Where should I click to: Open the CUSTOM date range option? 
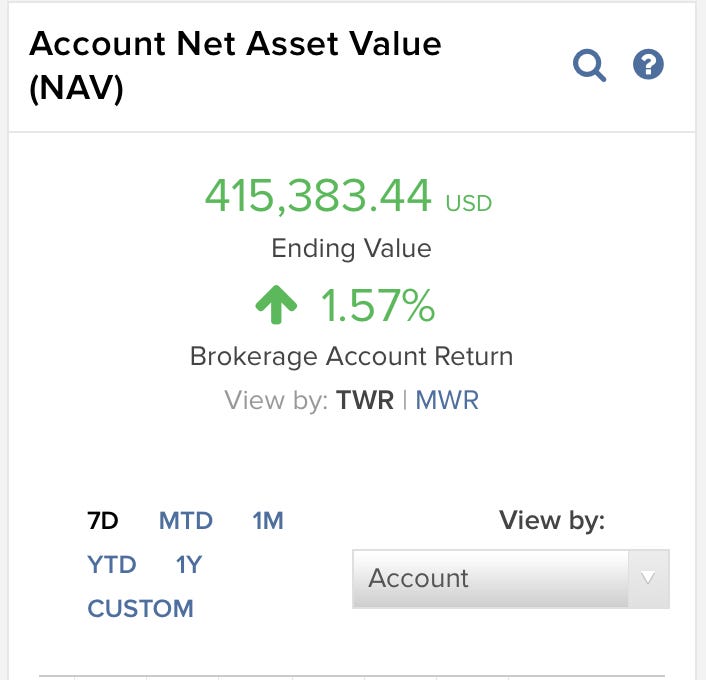pyautogui.click(x=141, y=609)
